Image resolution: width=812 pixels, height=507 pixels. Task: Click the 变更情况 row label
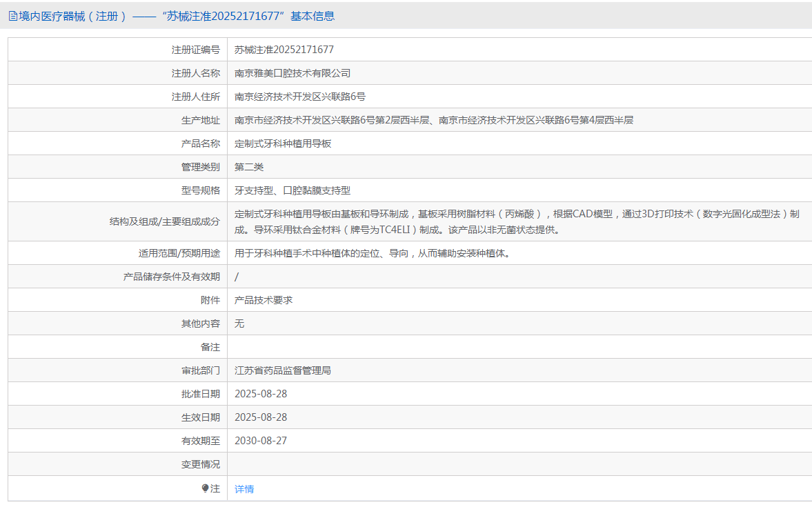200,464
